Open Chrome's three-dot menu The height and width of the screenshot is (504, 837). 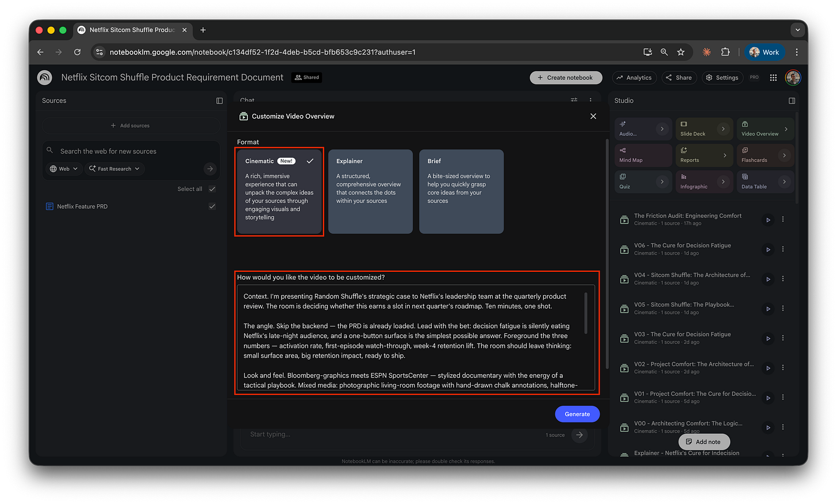(797, 52)
